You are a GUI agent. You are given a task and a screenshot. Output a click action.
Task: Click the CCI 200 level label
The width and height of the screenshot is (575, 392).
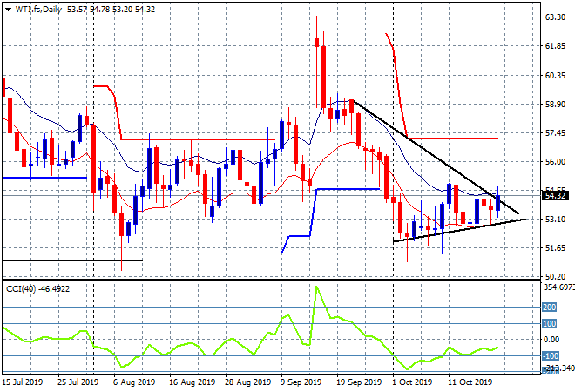pyautogui.click(x=550, y=308)
